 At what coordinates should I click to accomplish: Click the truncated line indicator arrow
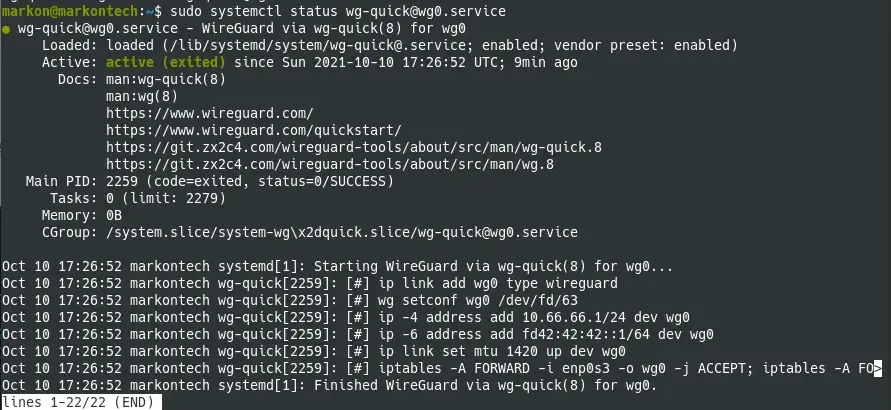click(x=877, y=369)
